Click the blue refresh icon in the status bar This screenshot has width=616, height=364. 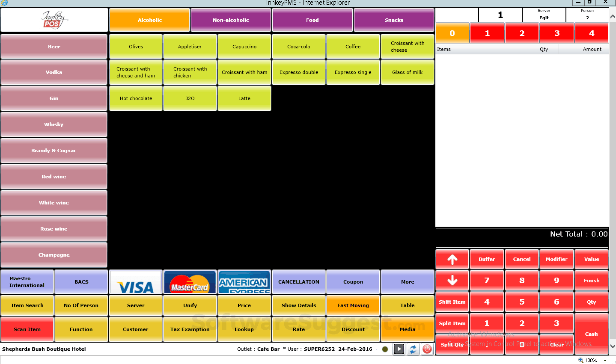(413, 349)
